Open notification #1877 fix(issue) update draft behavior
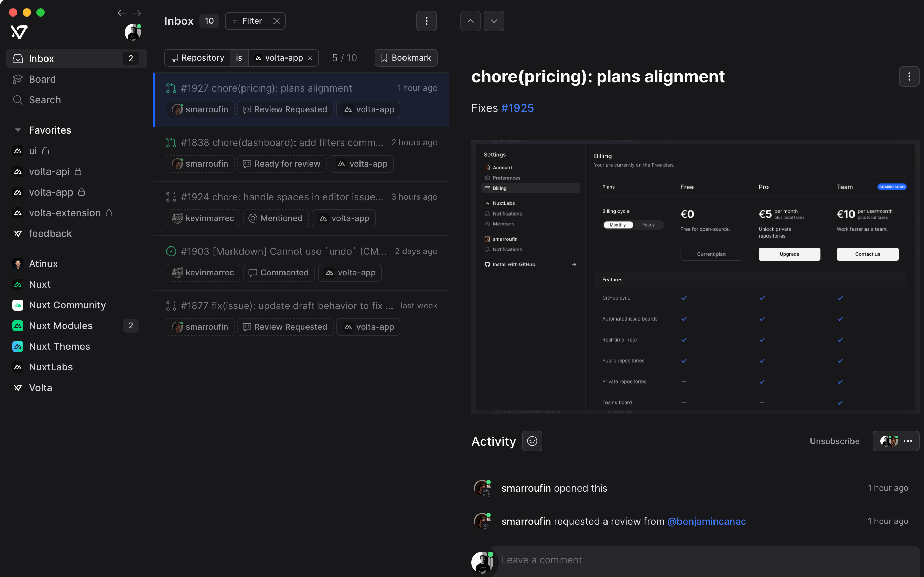This screenshot has height=577, width=924. (x=301, y=318)
